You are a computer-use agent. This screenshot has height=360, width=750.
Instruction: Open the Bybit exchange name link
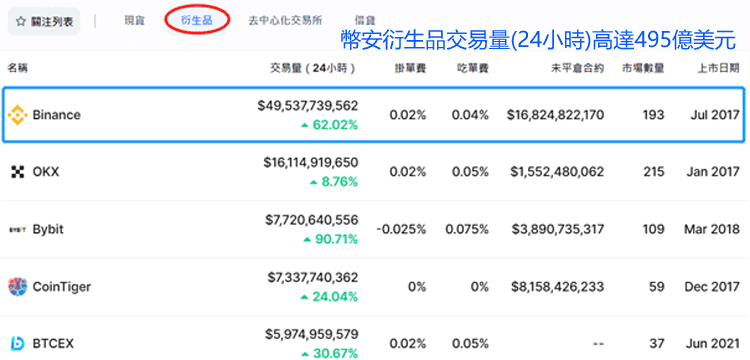[x=48, y=229]
